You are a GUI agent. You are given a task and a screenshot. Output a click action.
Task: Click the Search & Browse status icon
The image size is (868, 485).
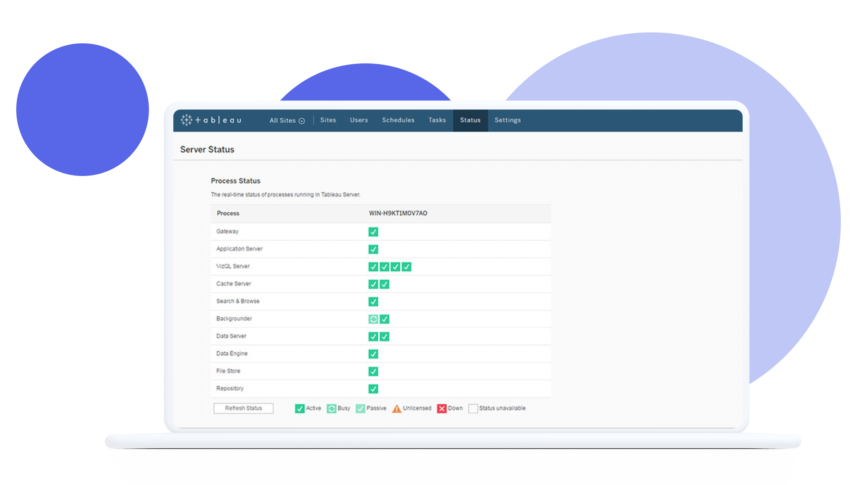point(373,302)
